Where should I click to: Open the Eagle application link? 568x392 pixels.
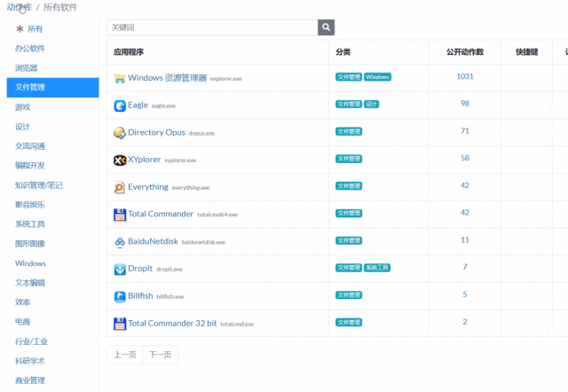click(x=138, y=105)
